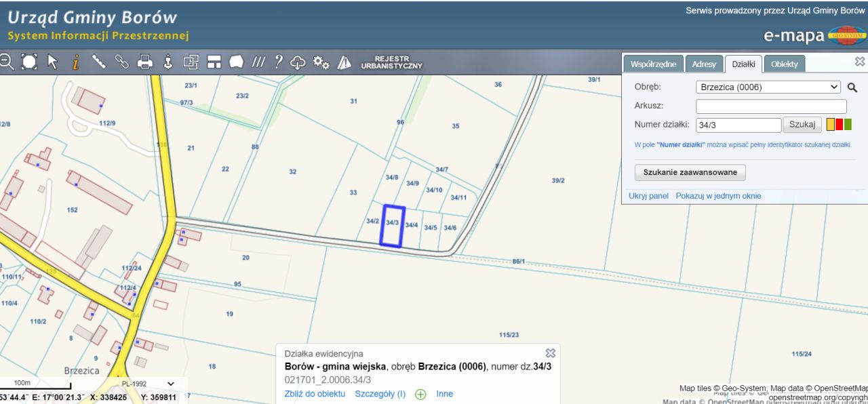Screen dimensions: 868x404
Task: Click the e-mapa Geo-System logo
Action: coord(815,35)
